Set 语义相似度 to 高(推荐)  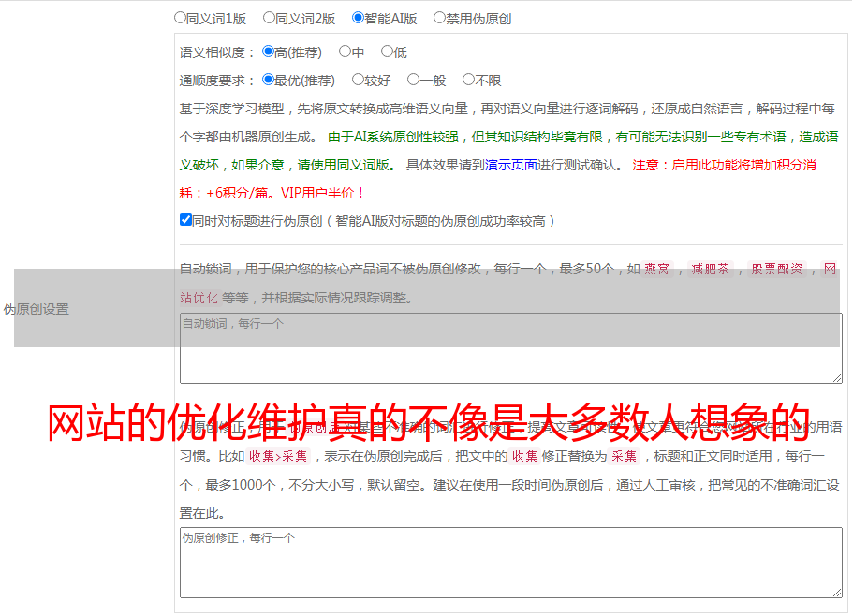268,51
